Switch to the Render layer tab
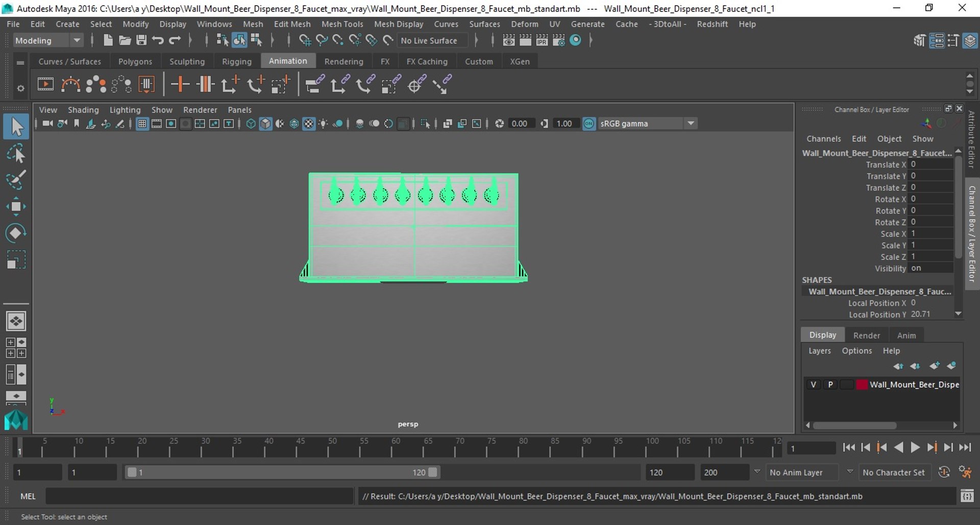The width and height of the screenshot is (980, 525). [x=867, y=335]
